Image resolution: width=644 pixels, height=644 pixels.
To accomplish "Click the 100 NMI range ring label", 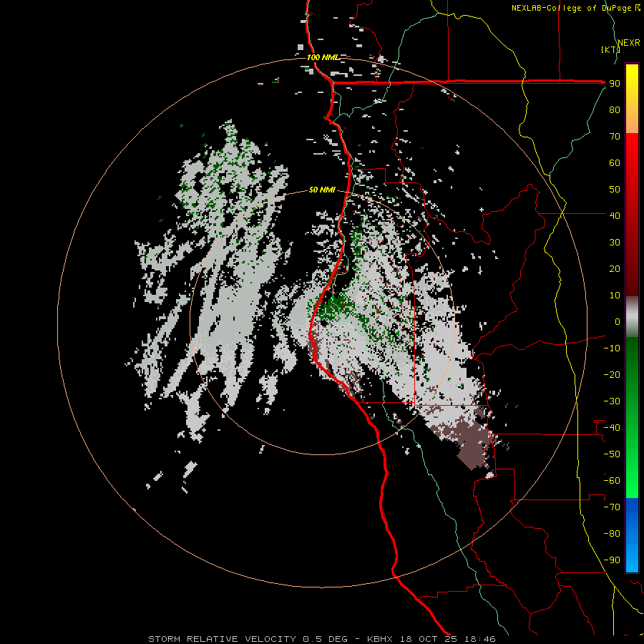I will click(x=323, y=57).
